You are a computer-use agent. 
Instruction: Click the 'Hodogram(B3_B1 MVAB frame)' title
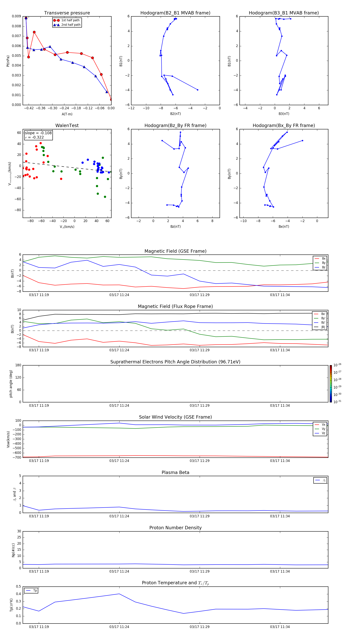point(284,13)
